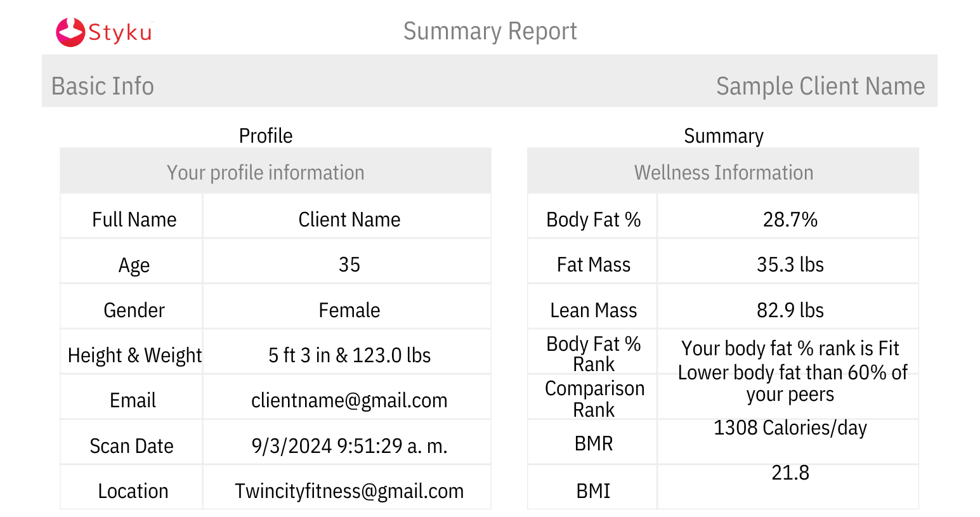980x517 pixels.
Task: Click the Age value 35
Action: (349, 265)
